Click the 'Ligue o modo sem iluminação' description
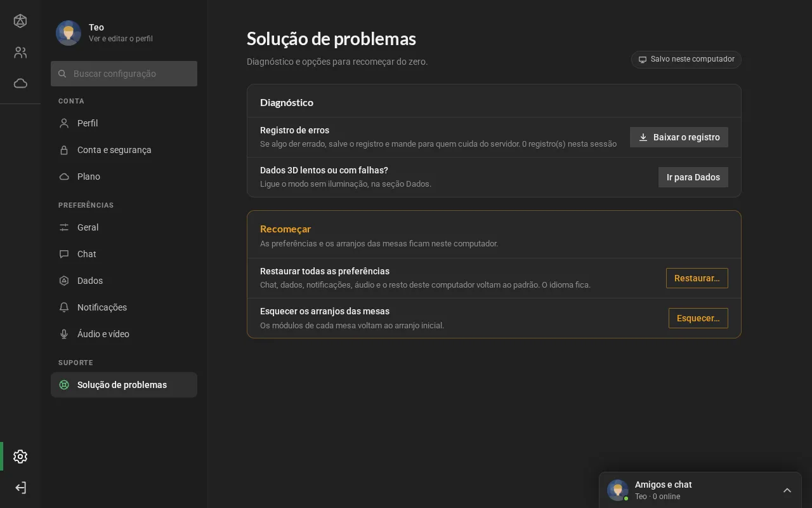The width and height of the screenshot is (812, 508). click(x=346, y=184)
